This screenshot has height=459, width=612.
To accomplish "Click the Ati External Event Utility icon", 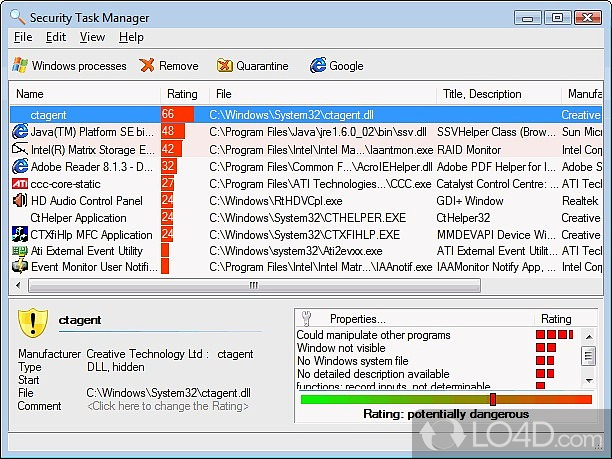I will (20, 251).
